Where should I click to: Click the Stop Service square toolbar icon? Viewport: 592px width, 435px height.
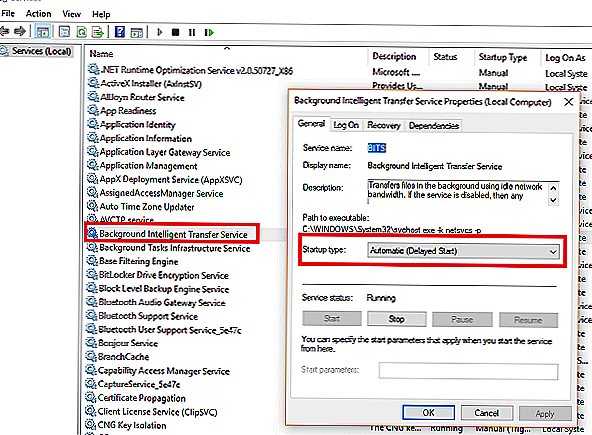point(176,32)
